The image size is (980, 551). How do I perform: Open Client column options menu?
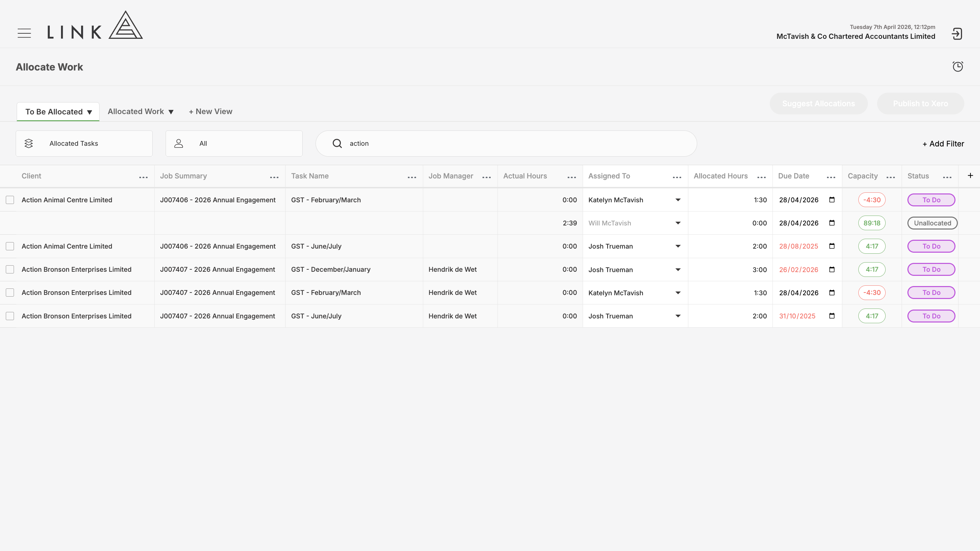(x=143, y=177)
